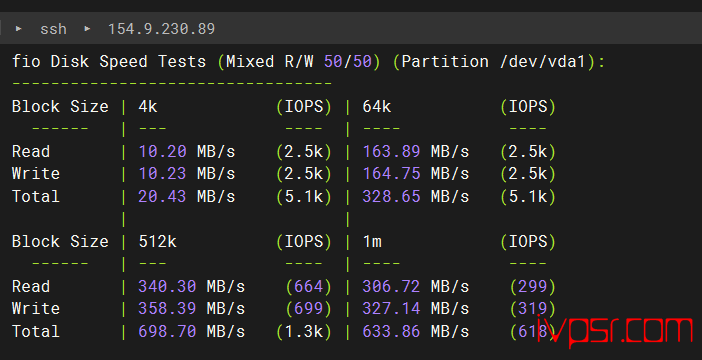Select the ssh breadcrumb segment
This screenshot has width=702, height=360.
pyautogui.click(x=53, y=29)
